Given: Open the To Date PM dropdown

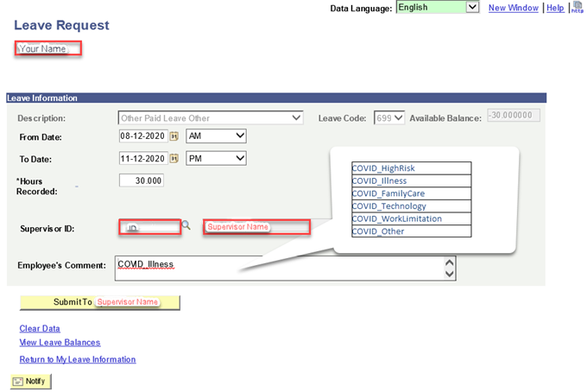Looking at the screenshot, I should coord(216,158).
